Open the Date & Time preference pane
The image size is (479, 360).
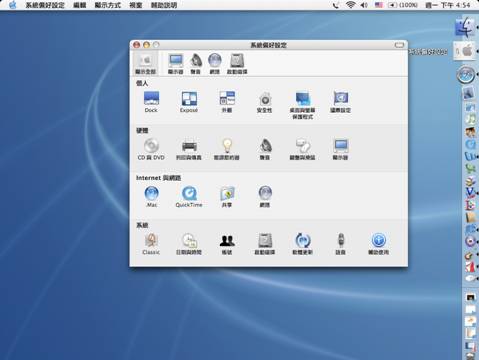coord(189,243)
